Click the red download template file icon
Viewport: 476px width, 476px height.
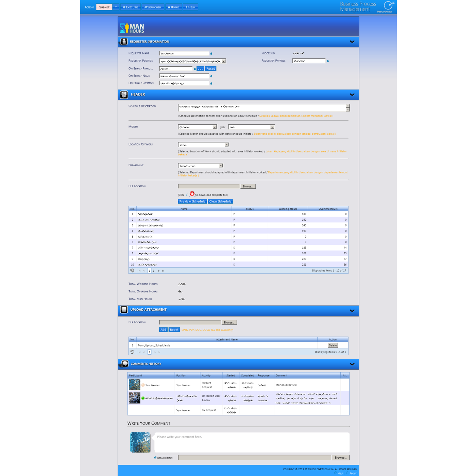192,194
